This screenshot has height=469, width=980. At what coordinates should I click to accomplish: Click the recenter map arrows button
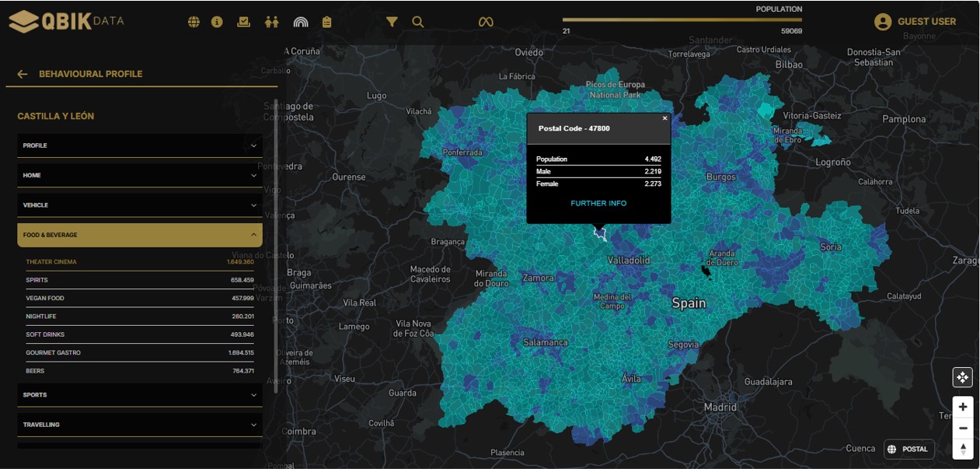pos(962,377)
